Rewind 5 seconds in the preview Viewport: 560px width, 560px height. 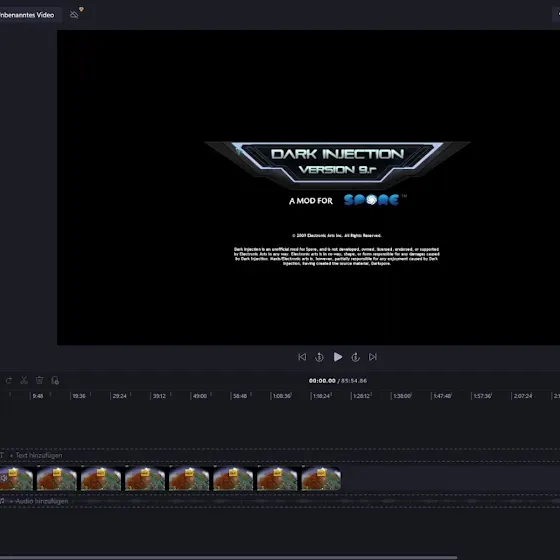coord(319,357)
